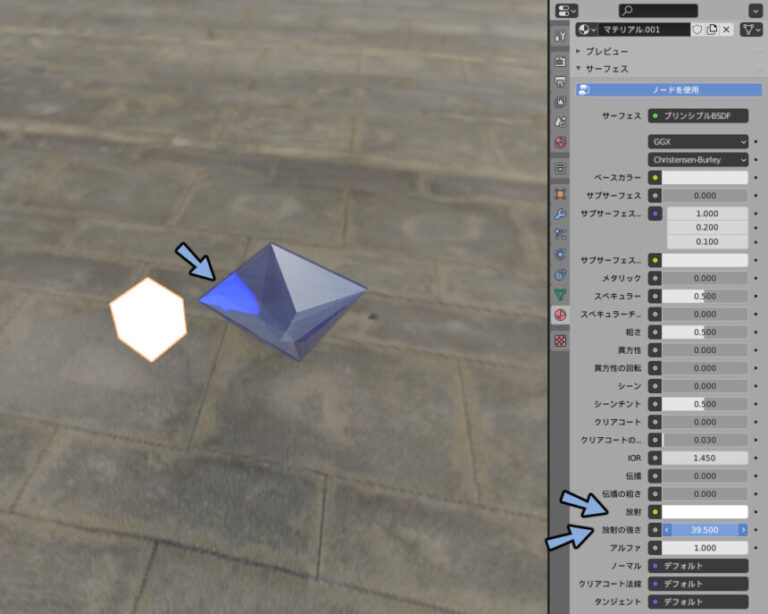768x614 pixels.
Task: Click the ベースカラー color swatch
Action: click(705, 178)
